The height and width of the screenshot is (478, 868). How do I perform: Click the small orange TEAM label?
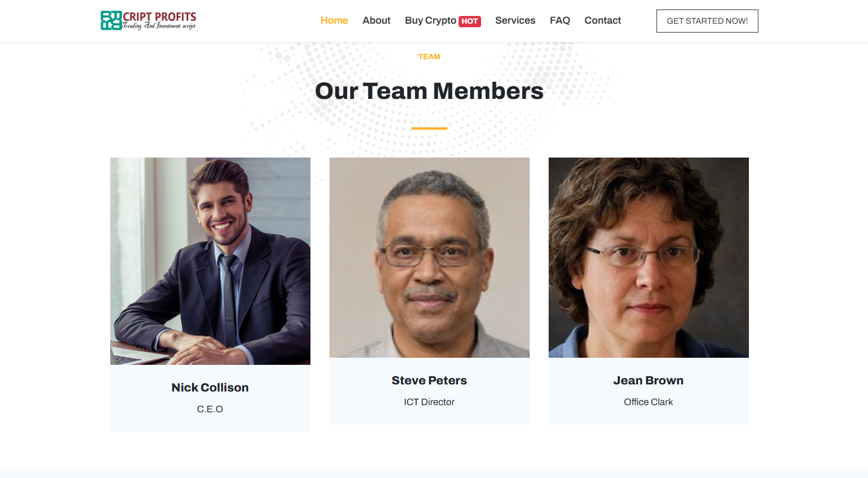[430, 57]
